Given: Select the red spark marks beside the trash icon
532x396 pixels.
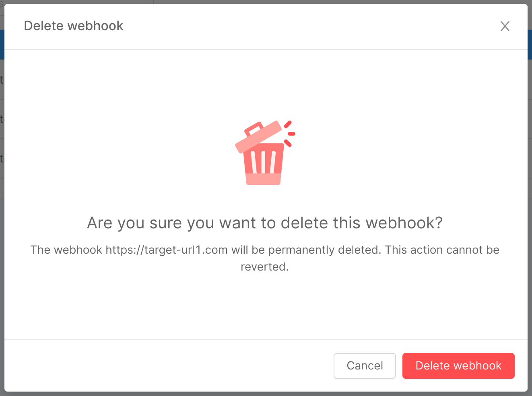Looking at the screenshot, I should 291,133.
